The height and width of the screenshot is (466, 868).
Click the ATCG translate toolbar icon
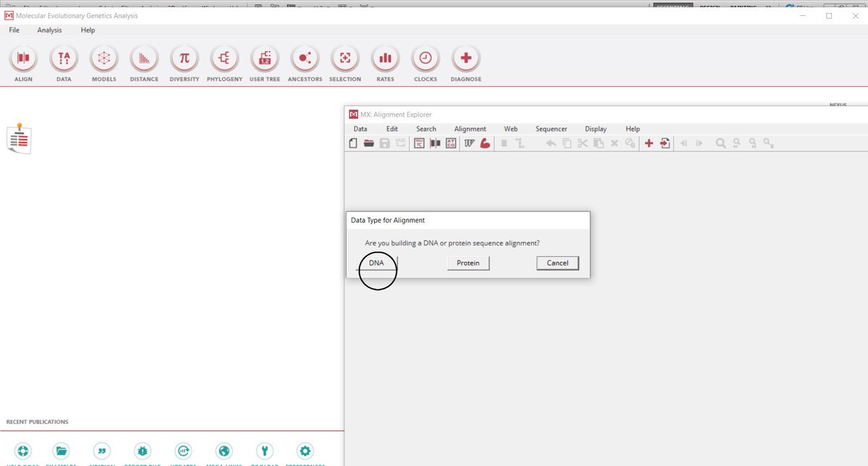[x=451, y=143]
